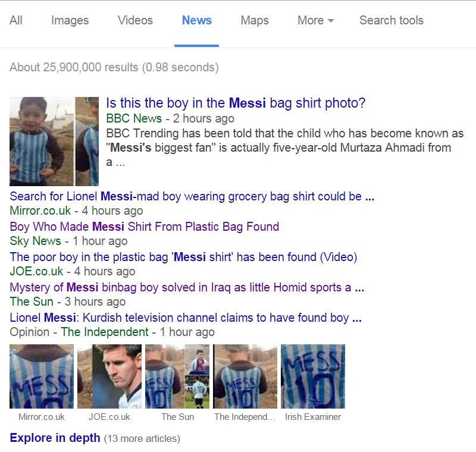Click 'The Sun - 3 hours ago' source line
Image resolution: width=476 pixels, height=452 pixels.
coord(67,302)
